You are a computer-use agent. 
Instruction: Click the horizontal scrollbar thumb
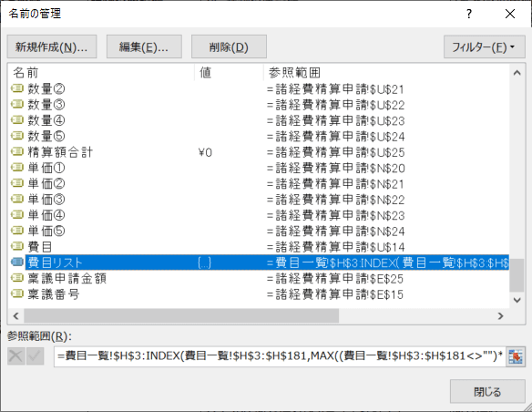point(181,316)
